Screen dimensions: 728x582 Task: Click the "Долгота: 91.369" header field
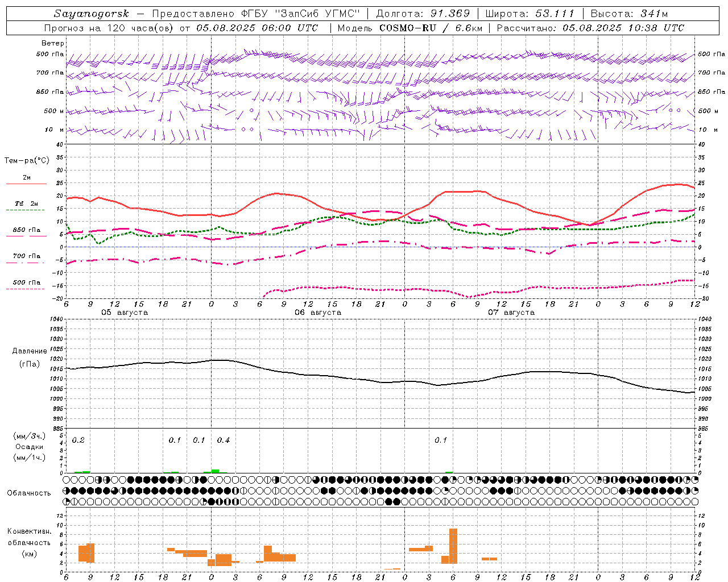423,14
